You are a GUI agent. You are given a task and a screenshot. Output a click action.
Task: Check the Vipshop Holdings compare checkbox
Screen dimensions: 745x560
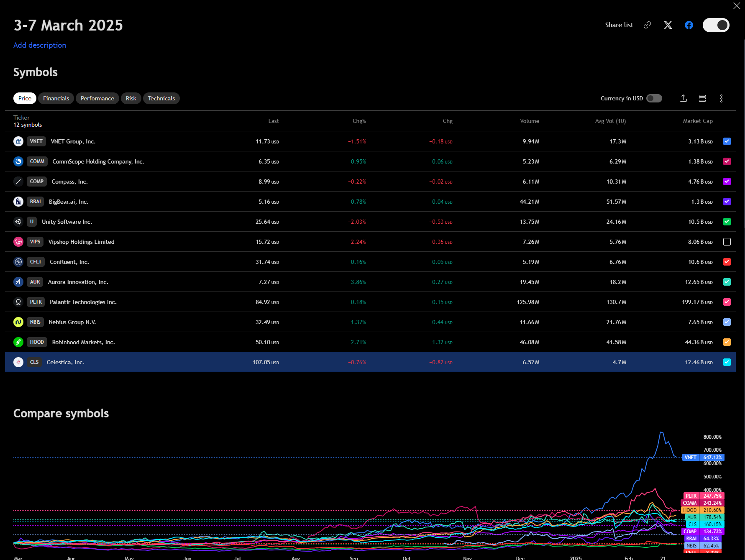(x=727, y=242)
